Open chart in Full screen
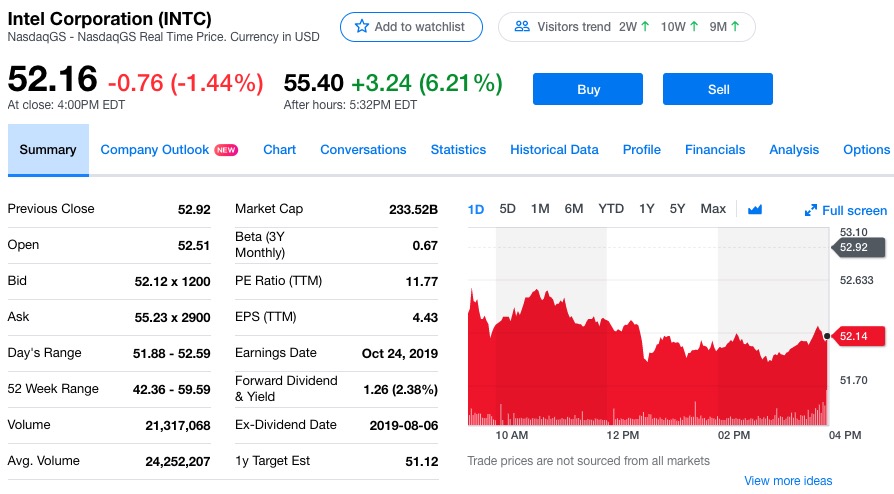 click(x=846, y=210)
